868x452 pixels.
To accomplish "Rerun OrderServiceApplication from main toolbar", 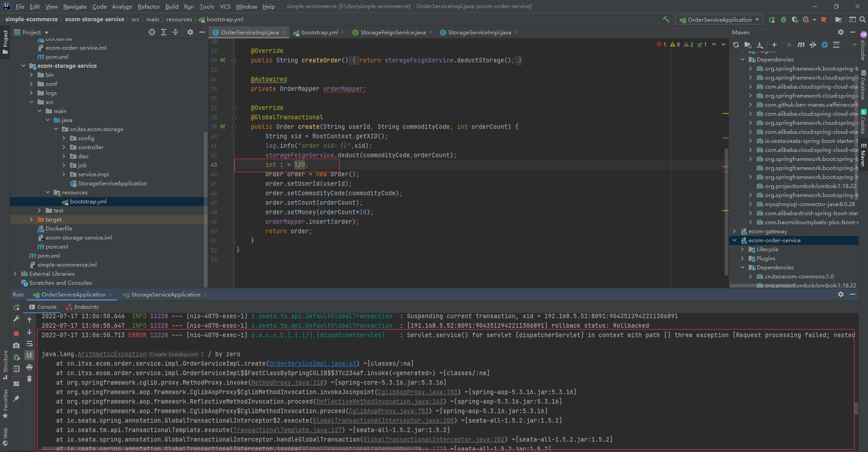I will click(x=772, y=19).
